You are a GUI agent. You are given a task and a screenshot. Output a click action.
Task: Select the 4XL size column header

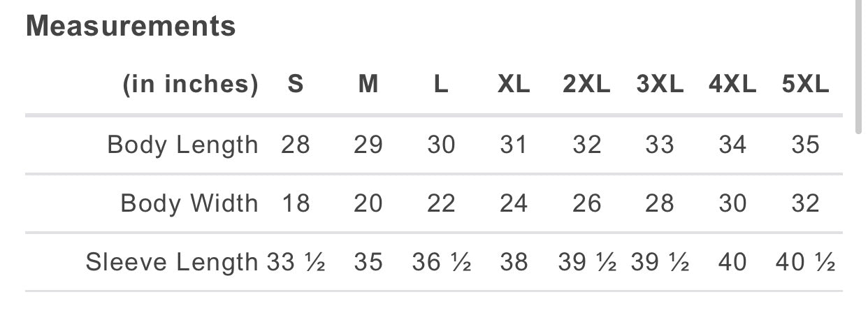pos(732,85)
